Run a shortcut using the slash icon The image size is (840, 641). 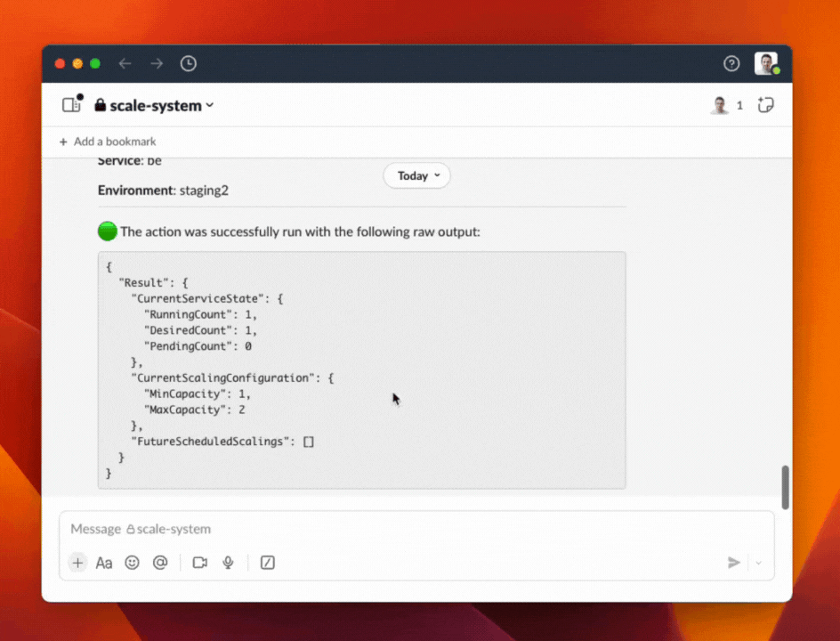tap(267, 562)
